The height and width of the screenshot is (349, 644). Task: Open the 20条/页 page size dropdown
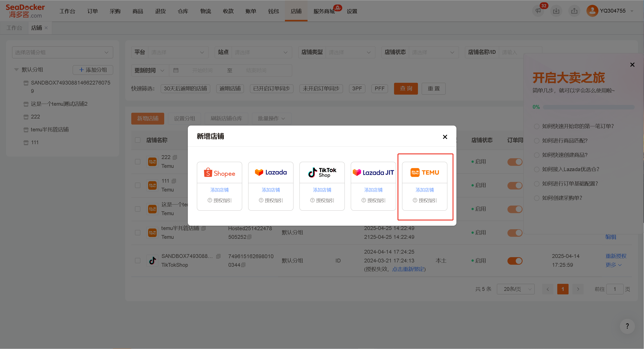coord(516,289)
